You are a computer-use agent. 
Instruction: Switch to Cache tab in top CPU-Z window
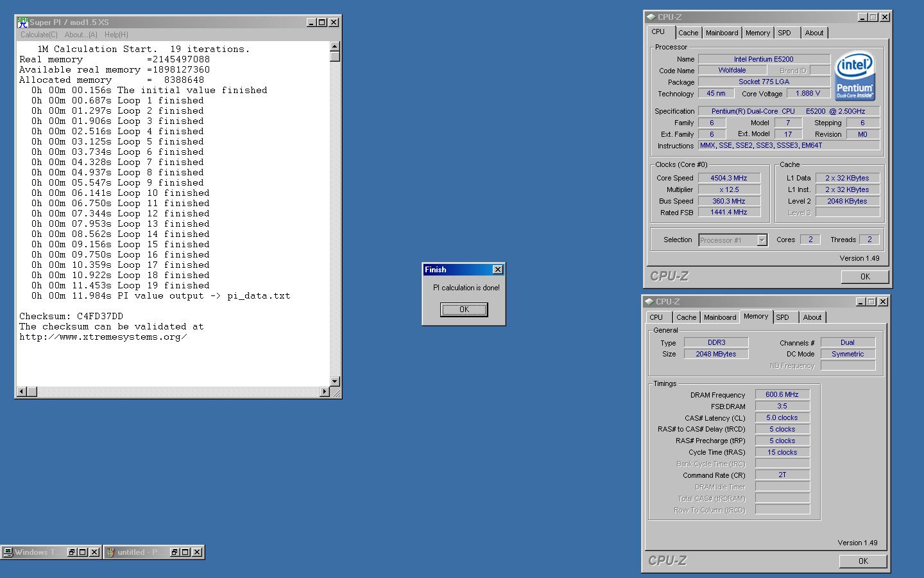tap(688, 33)
